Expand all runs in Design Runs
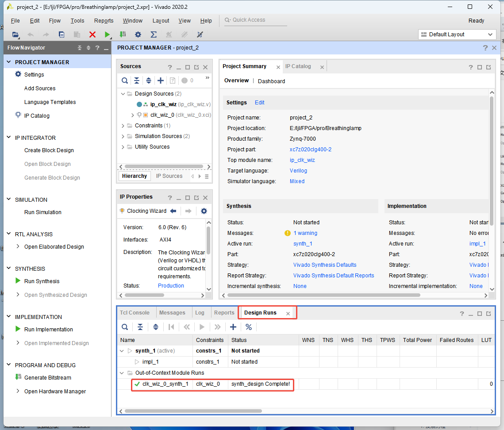504x430 pixels. [x=156, y=327]
